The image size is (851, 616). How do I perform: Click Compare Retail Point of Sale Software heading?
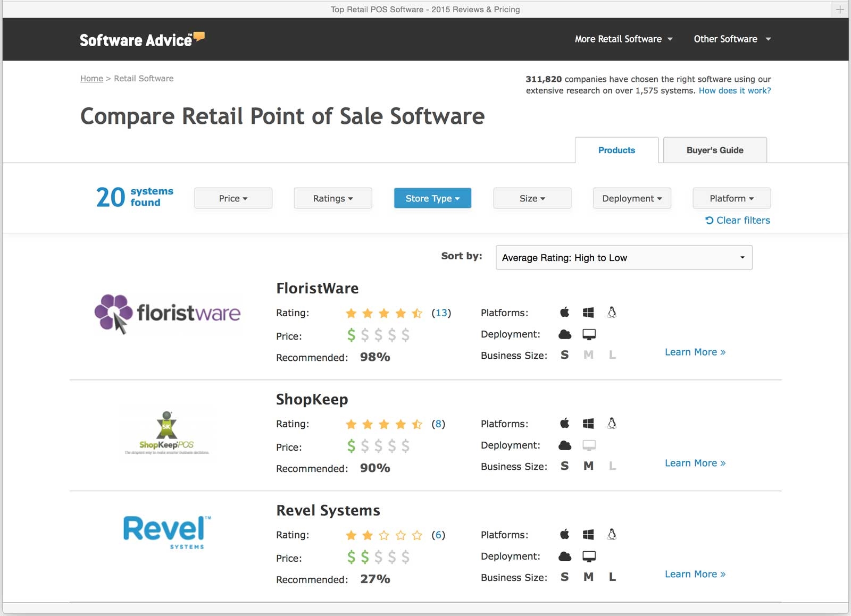click(x=282, y=116)
